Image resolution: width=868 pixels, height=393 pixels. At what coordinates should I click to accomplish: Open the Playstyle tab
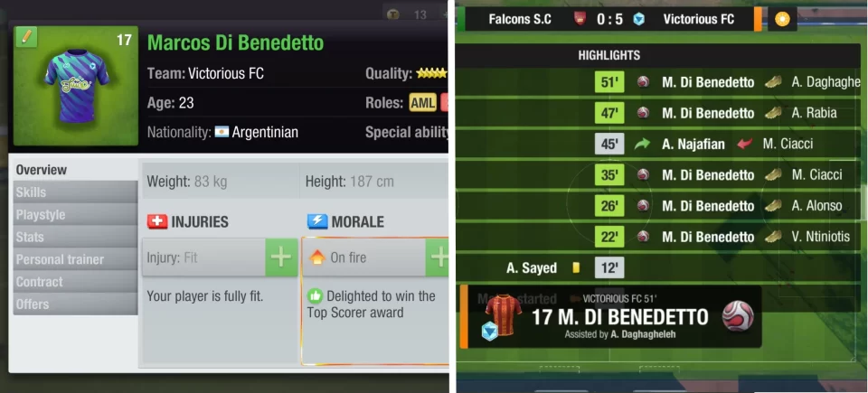tap(75, 215)
